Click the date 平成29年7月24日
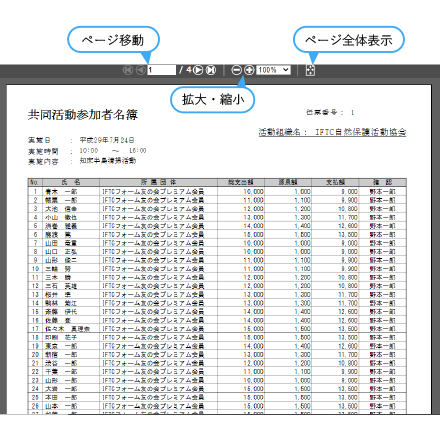This screenshot has width=440, height=440. pyautogui.click(x=107, y=140)
